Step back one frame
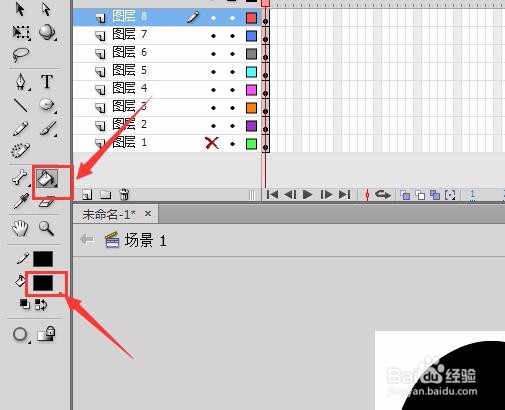This screenshot has width=505, height=410. [x=290, y=194]
